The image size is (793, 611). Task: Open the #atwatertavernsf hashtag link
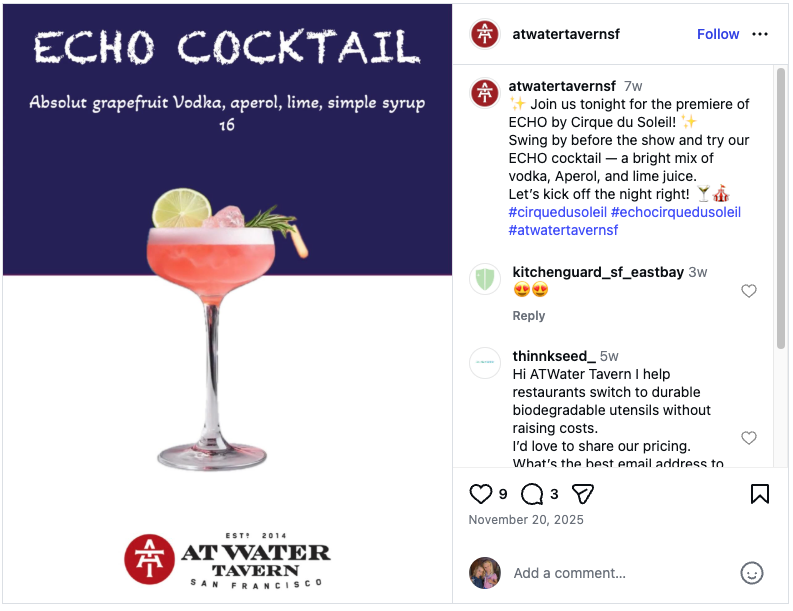coord(563,230)
